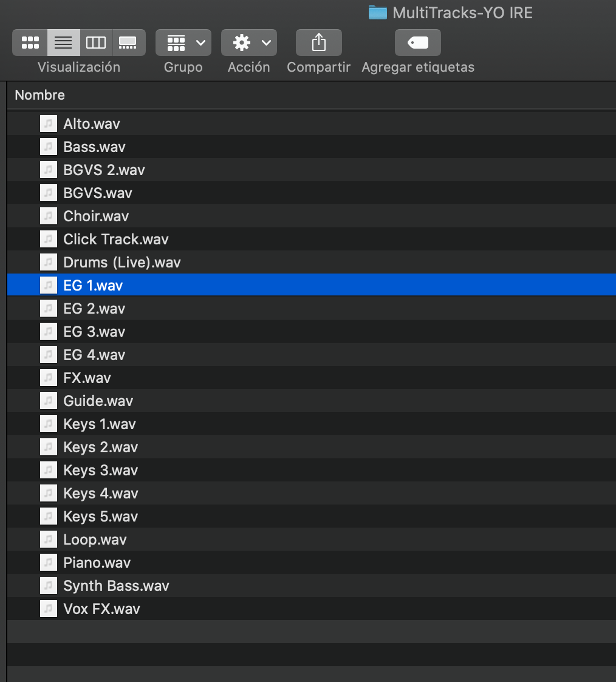Select the EG 4.wav file name
Screen dimensions: 616x682
94,354
